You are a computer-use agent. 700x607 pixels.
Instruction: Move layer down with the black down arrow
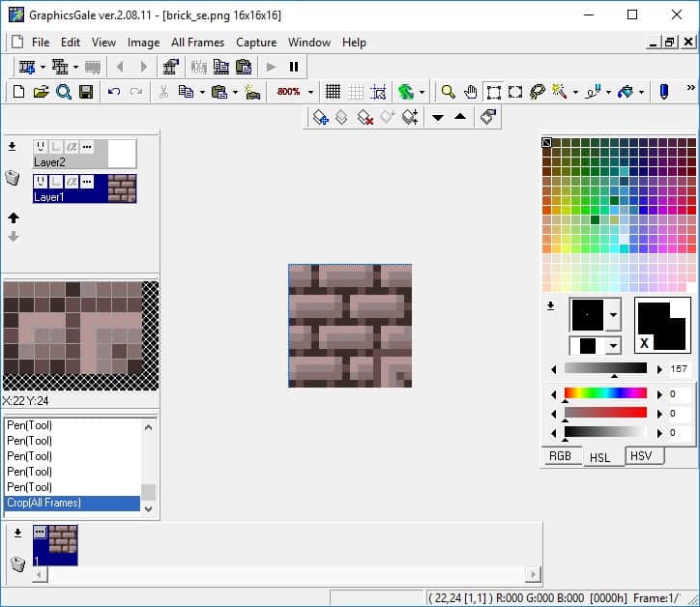click(x=438, y=118)
